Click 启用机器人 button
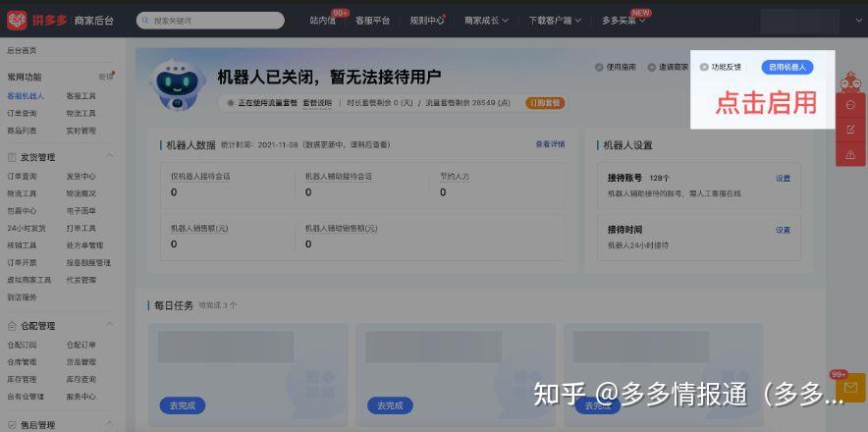 (787, 68)
